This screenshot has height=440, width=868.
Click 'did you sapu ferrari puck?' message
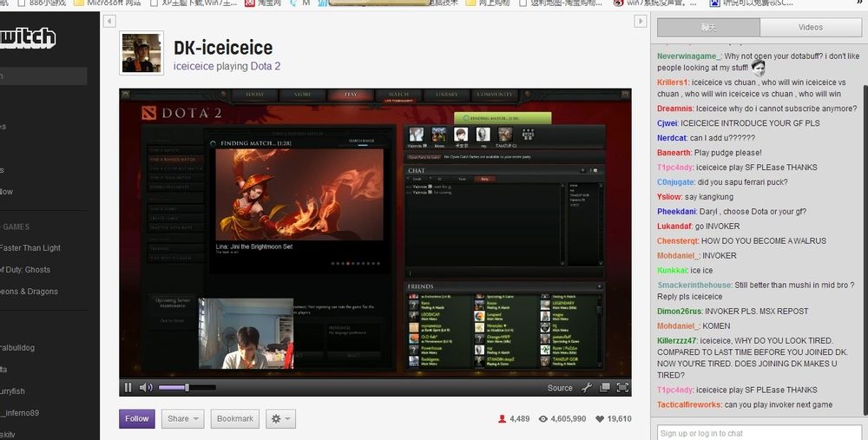[x=742, y=182]
